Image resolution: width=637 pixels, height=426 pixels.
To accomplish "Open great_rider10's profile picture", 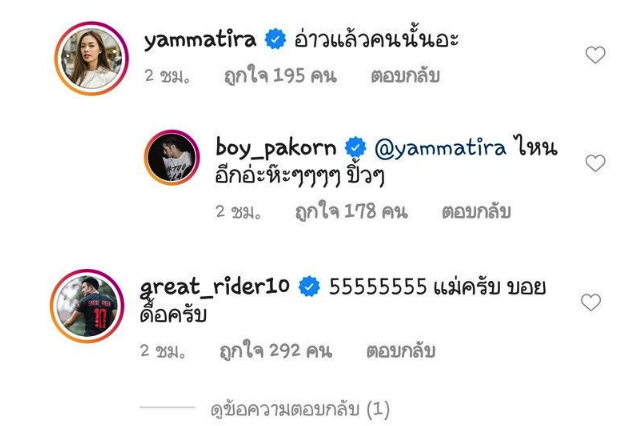I will [87, 306].
